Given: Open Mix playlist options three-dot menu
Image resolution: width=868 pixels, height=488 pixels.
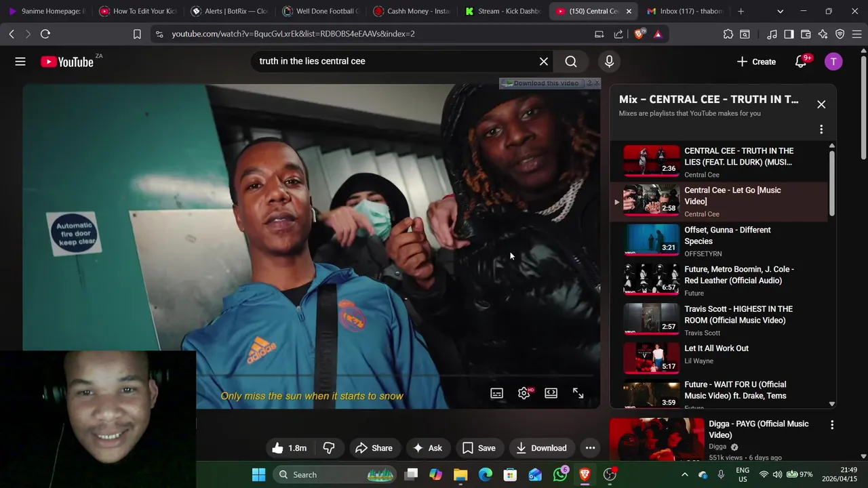Looking at the screenshot, I should (x=821, y=129).
